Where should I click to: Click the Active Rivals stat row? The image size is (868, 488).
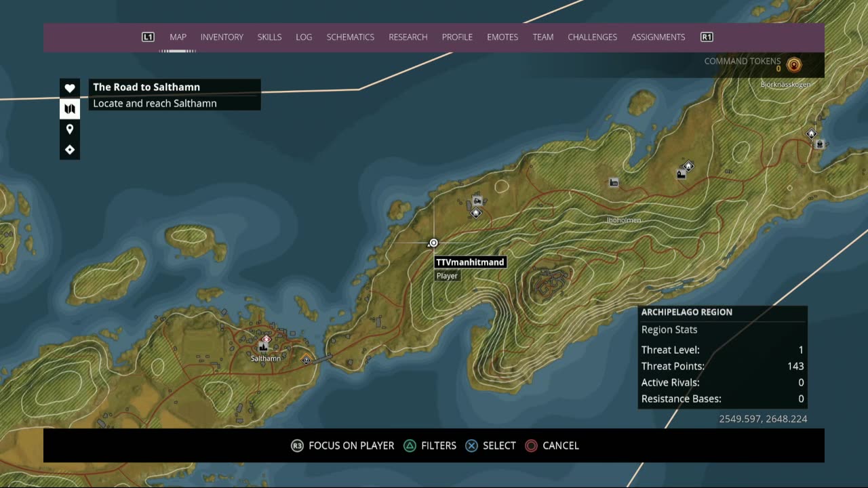(x=722, y=382)
